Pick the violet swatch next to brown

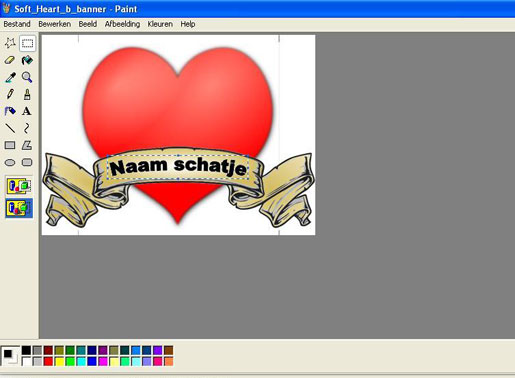click(158, 350)
